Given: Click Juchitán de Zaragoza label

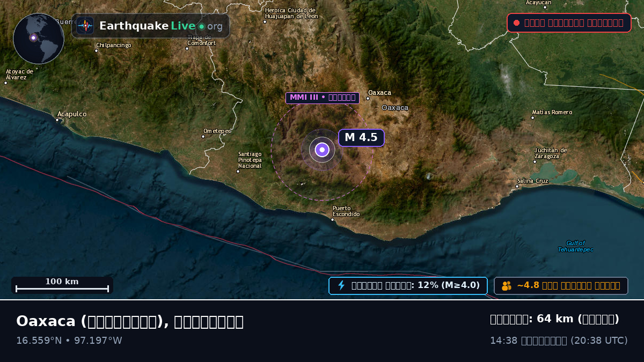Looking at the screenshot, I should tap(551, 153).
